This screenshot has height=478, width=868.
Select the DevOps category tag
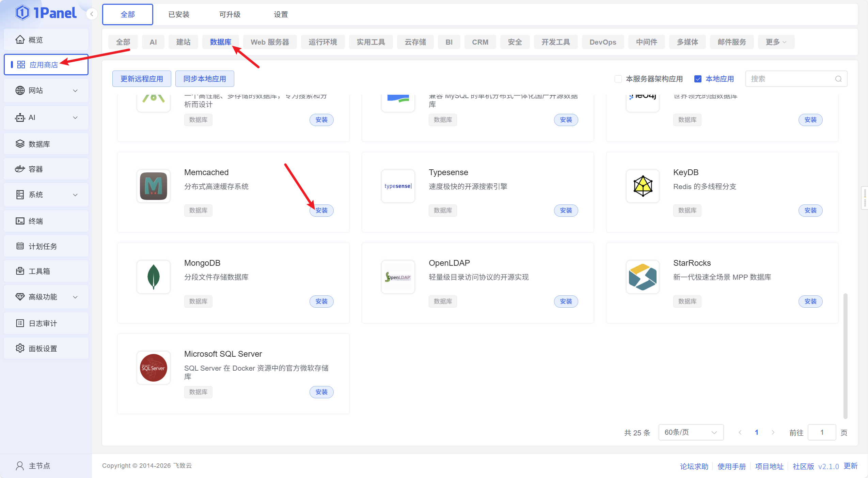[x=602, y=42]
